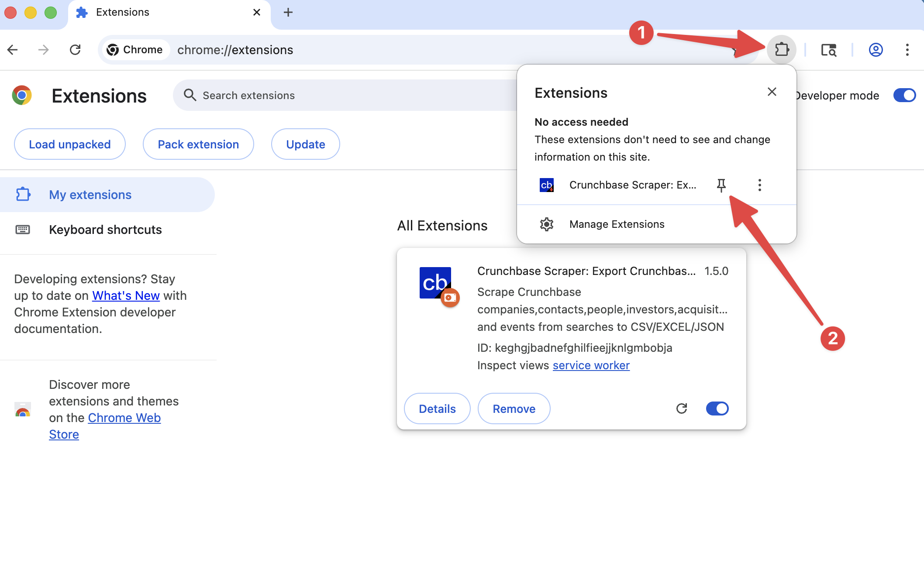Click the address bar URL chrome://extensions

(x=235, y=50)
